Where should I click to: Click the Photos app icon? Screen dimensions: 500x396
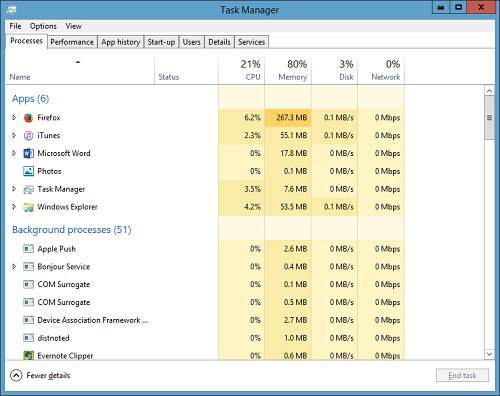pos(28,171)
